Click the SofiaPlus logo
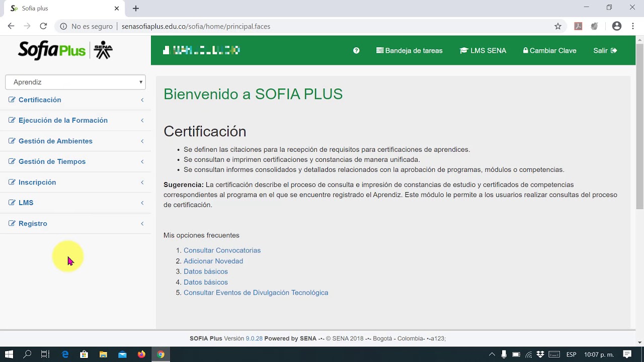Image resolution: width=644 pixels, height=362 pixels. 52,50
